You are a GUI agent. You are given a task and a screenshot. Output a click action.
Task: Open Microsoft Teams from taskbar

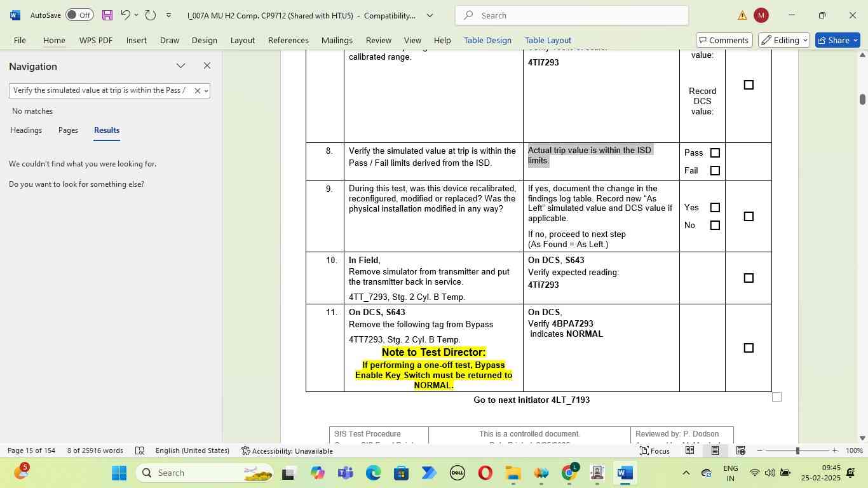[x=345, y=473]
